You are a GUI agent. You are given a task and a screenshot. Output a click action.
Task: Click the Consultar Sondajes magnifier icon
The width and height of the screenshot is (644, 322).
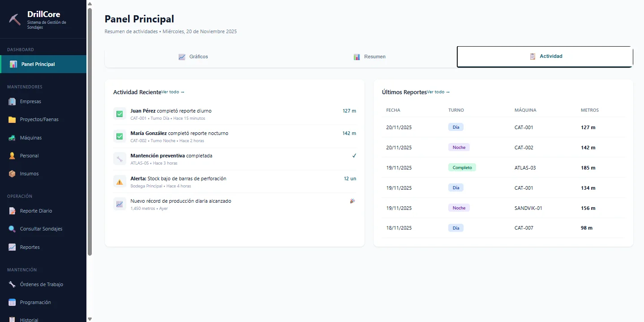[x=12, y=229]
